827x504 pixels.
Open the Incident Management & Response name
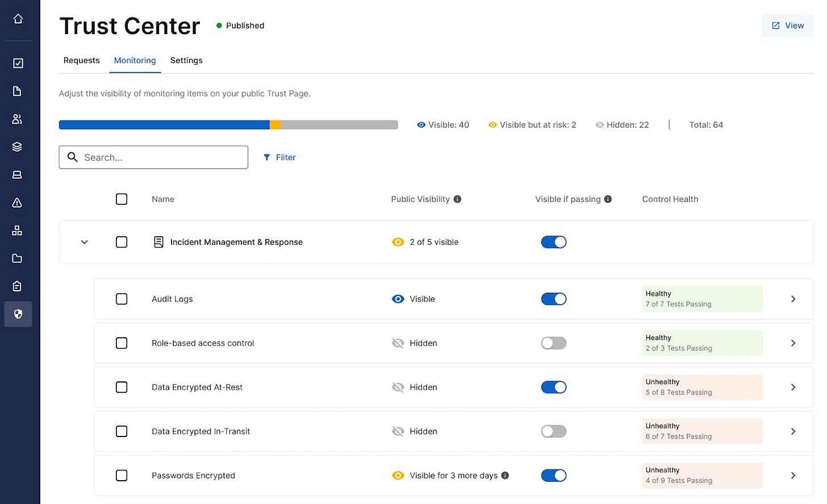pyautogui.click(x=236, y=242)
